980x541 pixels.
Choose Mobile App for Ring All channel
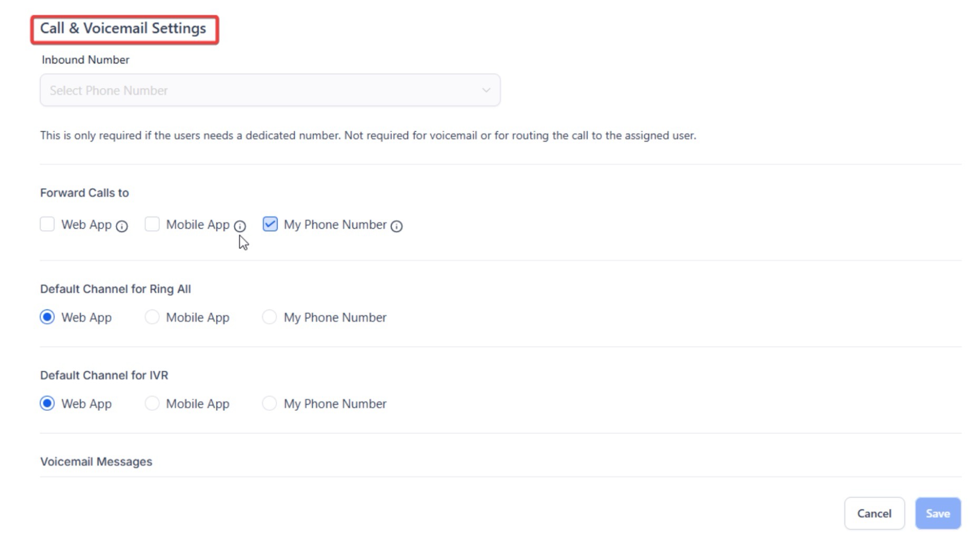[x=152, y=317]
